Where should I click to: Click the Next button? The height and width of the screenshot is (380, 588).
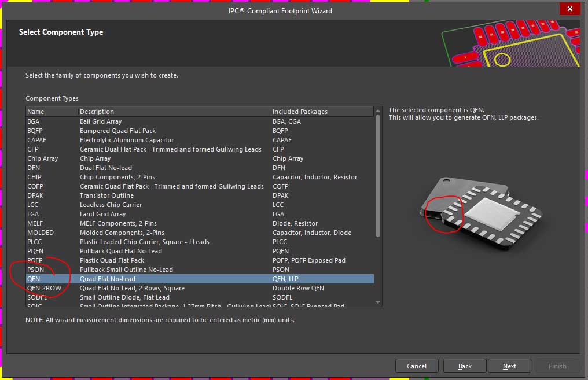(x=509, y=366)
